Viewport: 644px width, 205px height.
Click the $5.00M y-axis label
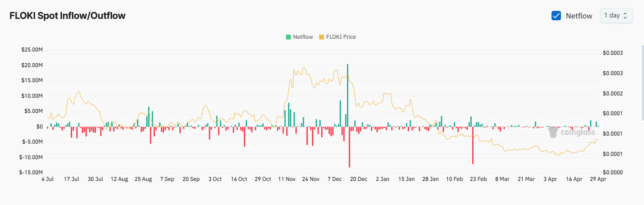(33, 111)
